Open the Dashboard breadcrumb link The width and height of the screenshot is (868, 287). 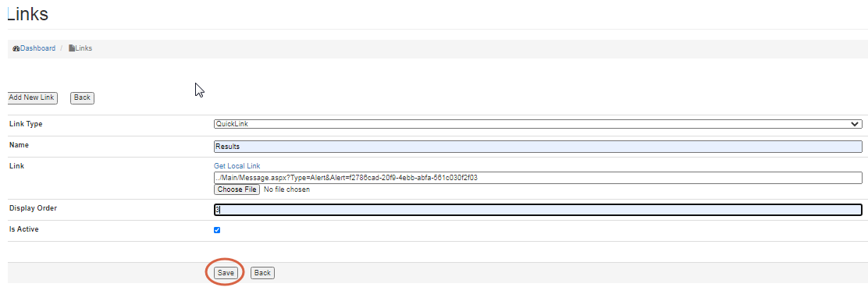click(37, 48)
